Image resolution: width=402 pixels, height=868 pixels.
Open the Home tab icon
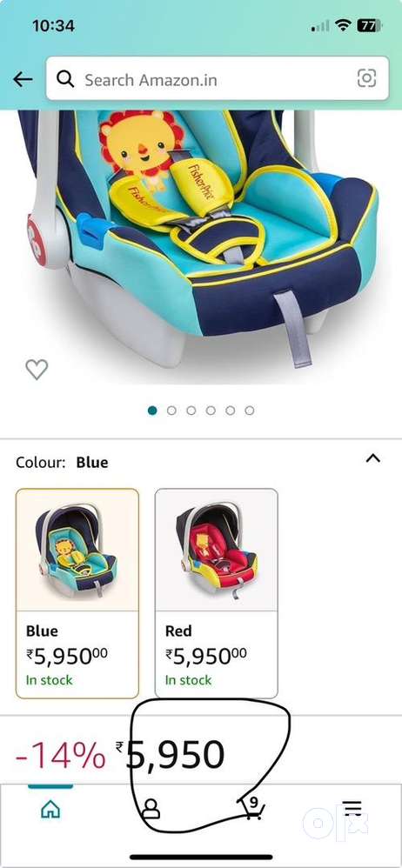50,810
